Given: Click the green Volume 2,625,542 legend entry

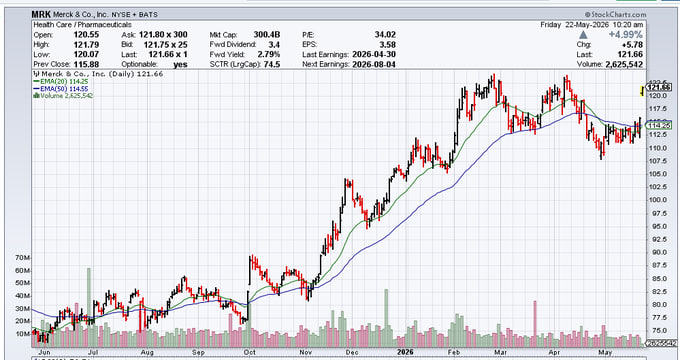Looking at the screenshot, I should [63, 95].
